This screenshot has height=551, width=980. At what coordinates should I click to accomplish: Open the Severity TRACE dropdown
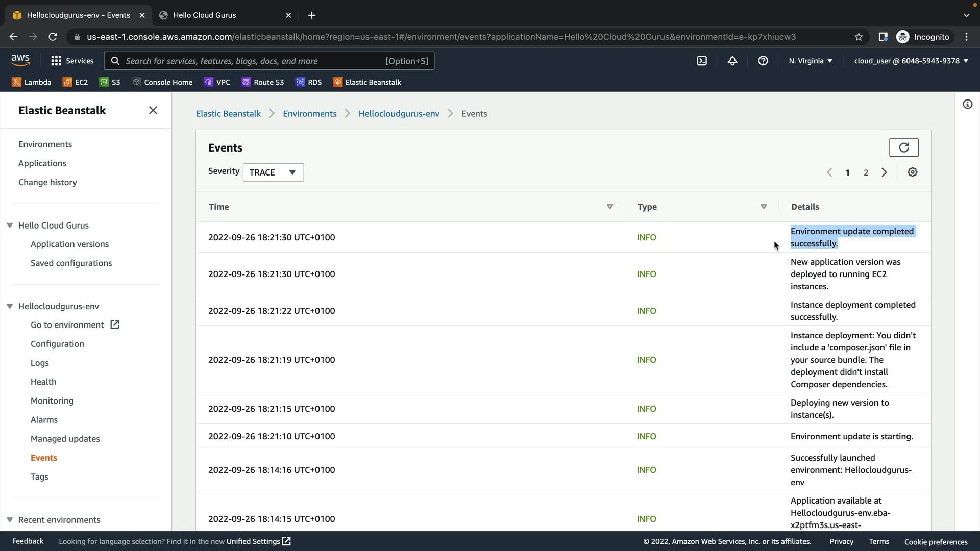click(273, 172)
